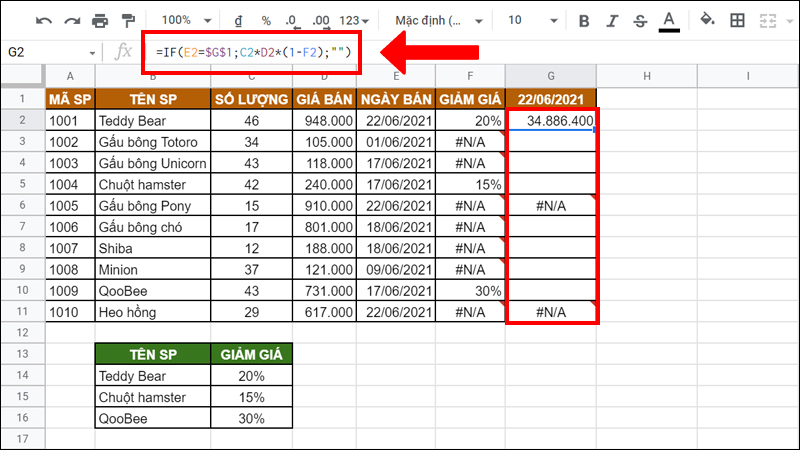Click the product code 1005 cell
The width and height of the screenshot is (800, 450).
click(x=70, y=206)
